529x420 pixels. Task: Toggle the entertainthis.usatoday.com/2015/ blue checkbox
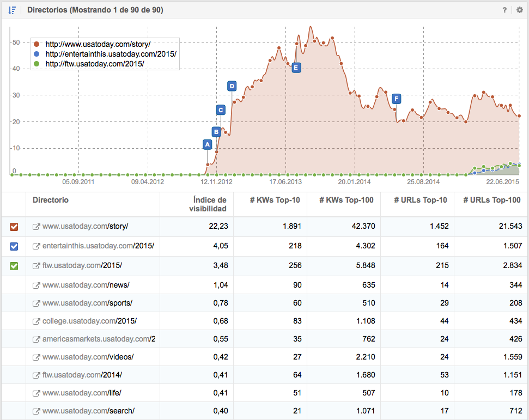coord(14,246)
